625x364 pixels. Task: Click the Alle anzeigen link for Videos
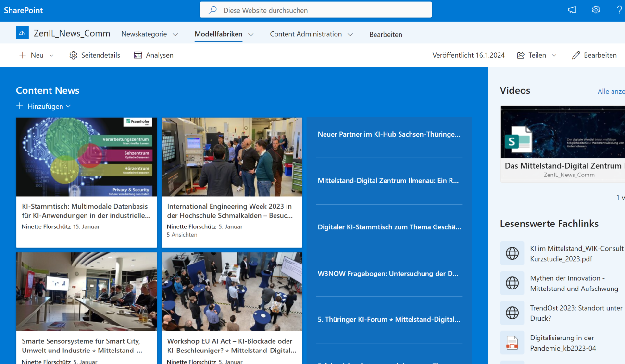(x=611, y=91)
